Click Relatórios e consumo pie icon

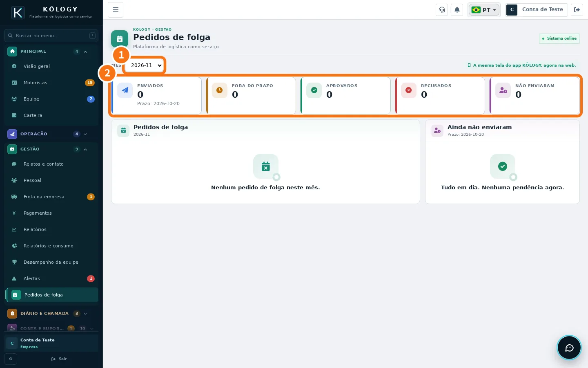(x=14, y=246)
